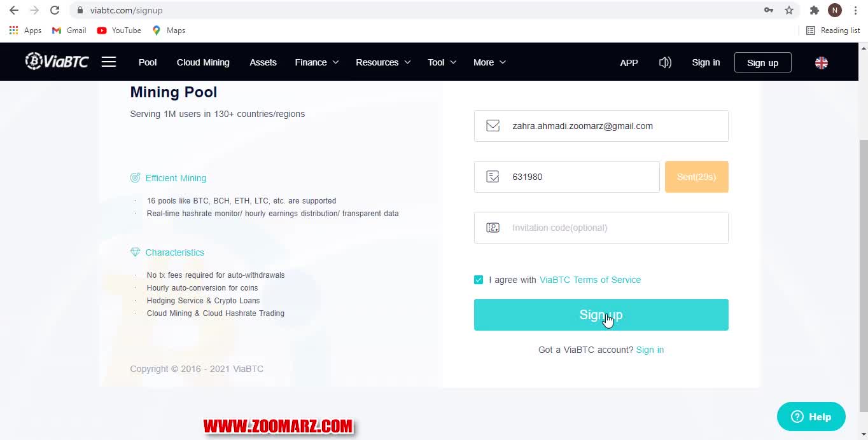Click the email address input field
Screen dimensions: 868x440
(601, 126)
